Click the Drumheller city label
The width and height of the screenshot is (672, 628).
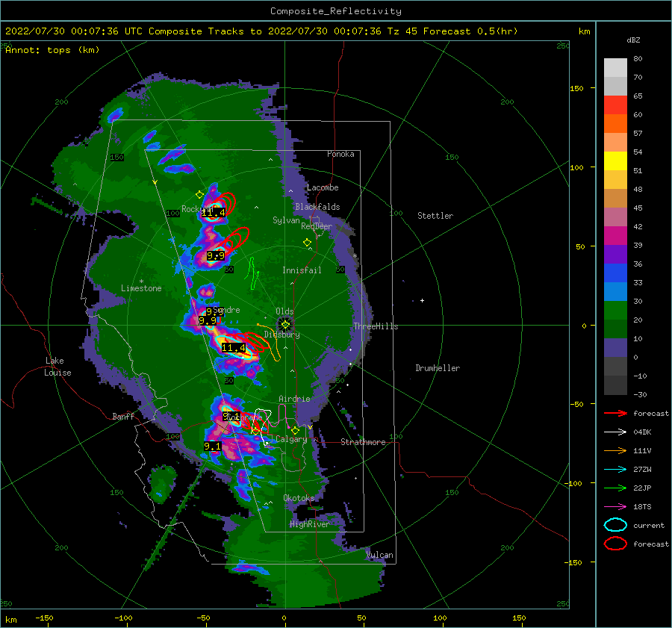(x=438, y=368)
